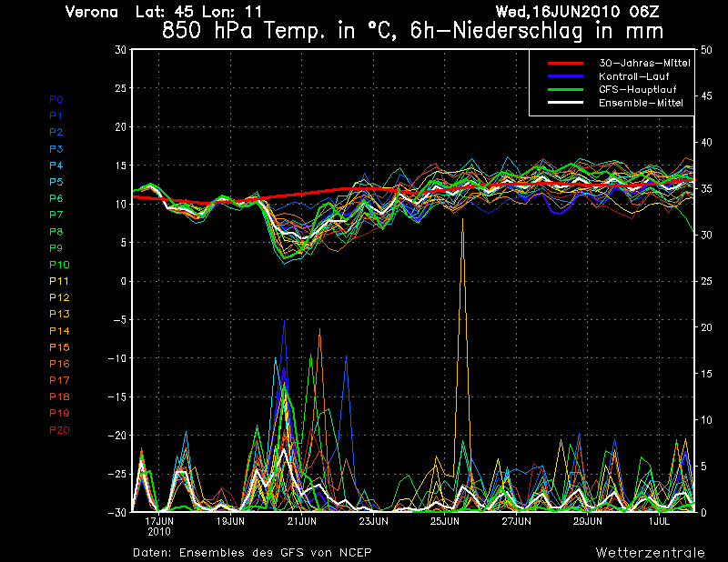The image size is (728, 562).
Task: Select the Ensemble-Mittel legend label
Action: click(640, 104)
